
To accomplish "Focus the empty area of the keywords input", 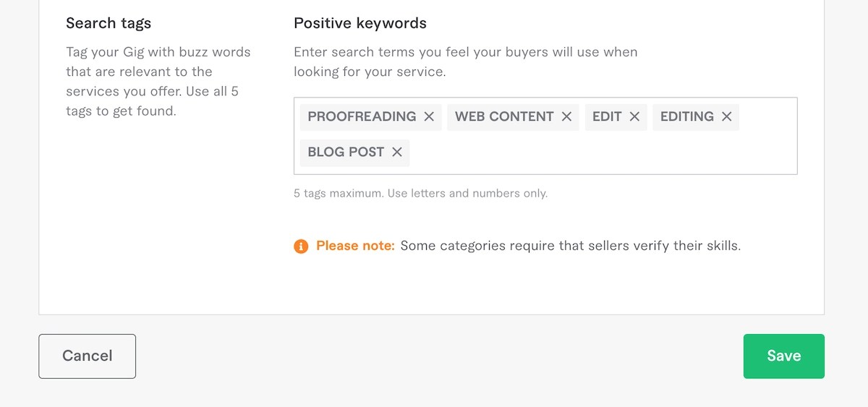I will tap(600, 153).
